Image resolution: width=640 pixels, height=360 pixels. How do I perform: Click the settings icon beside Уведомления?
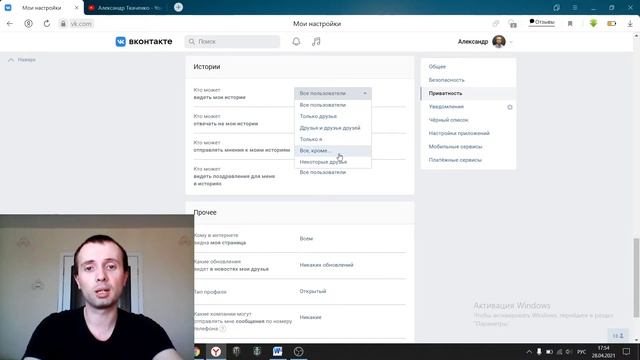pos(510,107)
